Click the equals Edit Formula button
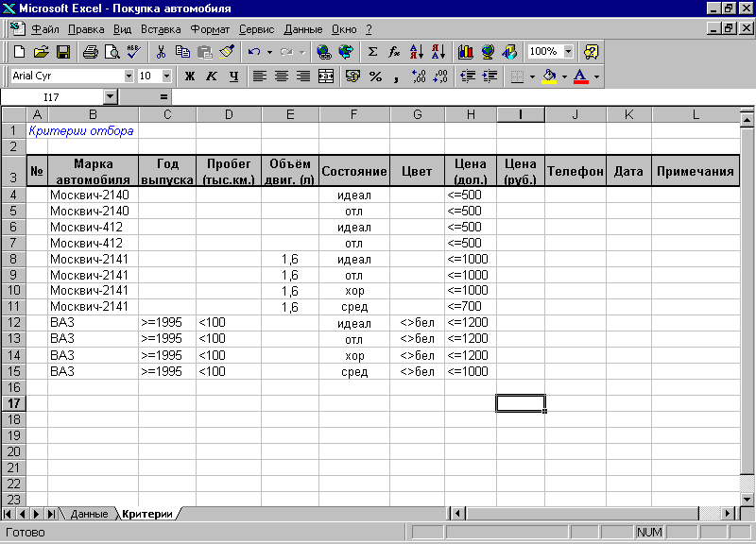The image size is (756, 544). (x=163, y=97)
